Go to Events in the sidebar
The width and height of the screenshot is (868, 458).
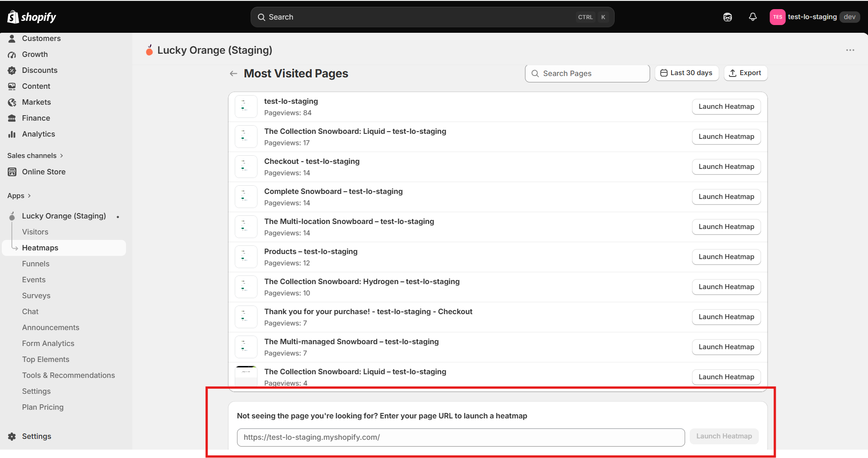pyautogui.click(x=34, y=280)
